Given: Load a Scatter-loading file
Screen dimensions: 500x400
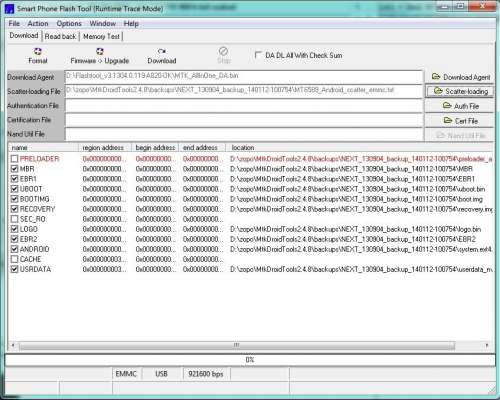Looking at the screenshot, I should click(460, 91).
